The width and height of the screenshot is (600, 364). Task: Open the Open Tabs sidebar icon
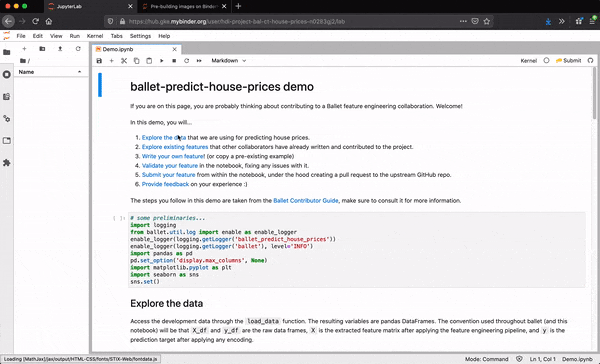7,140
